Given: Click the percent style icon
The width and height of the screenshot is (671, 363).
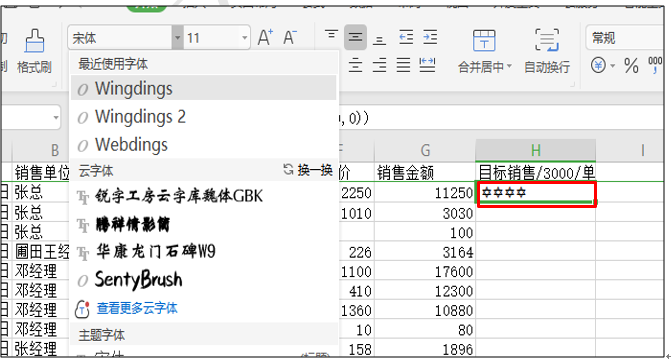Looking at the screenshot, I should pos(631,66).
